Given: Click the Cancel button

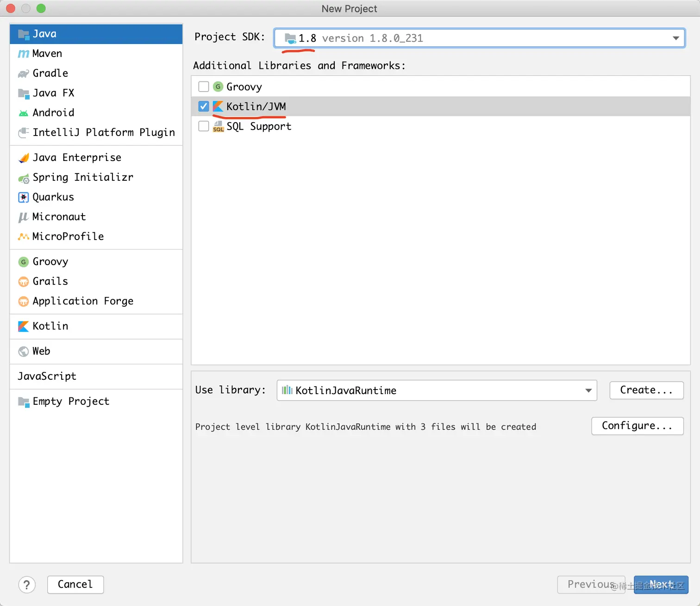Looking at the screenshot, I should pyautogui.click(x=75, y=585).
